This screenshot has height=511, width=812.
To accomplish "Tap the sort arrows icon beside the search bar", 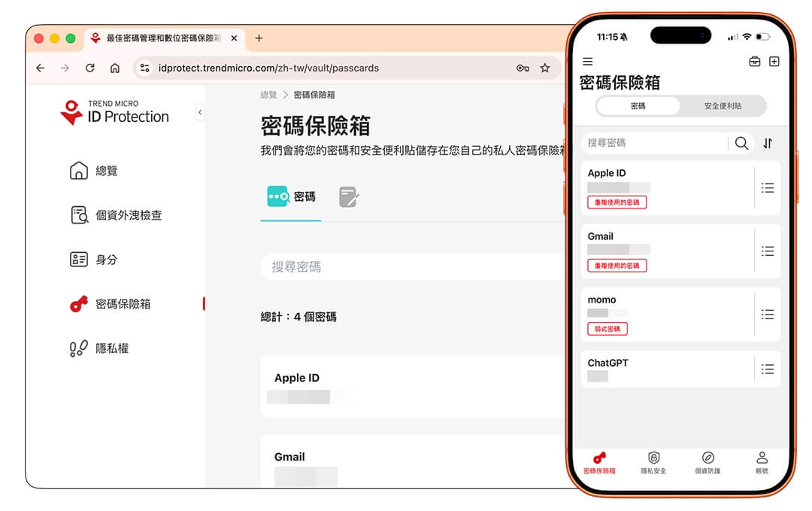I will point(768,143).
